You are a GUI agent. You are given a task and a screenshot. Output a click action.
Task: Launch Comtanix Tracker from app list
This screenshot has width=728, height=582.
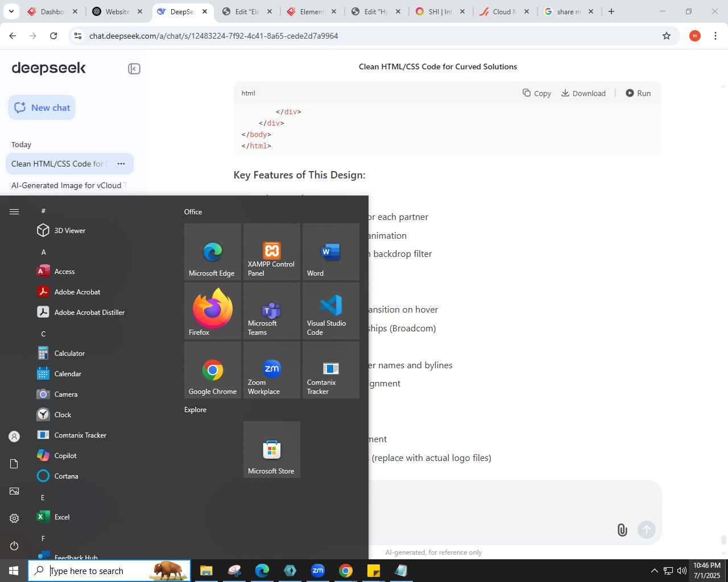[x=102, y=435]
